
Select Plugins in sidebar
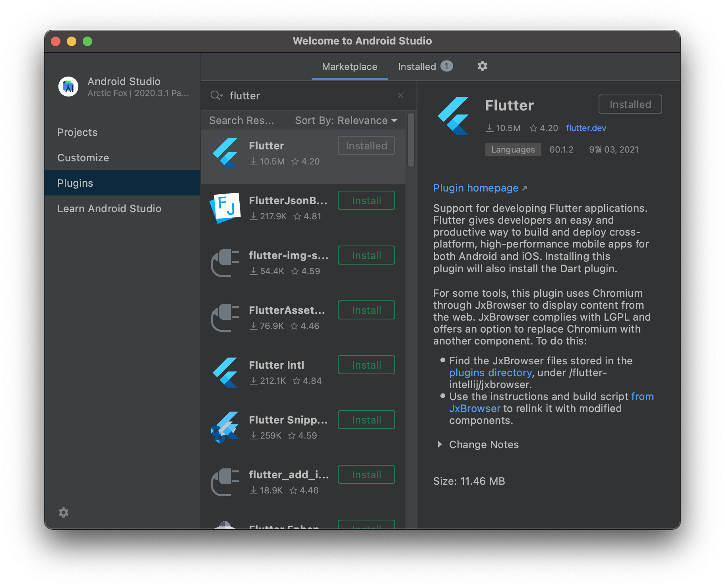tap(122, 183)
